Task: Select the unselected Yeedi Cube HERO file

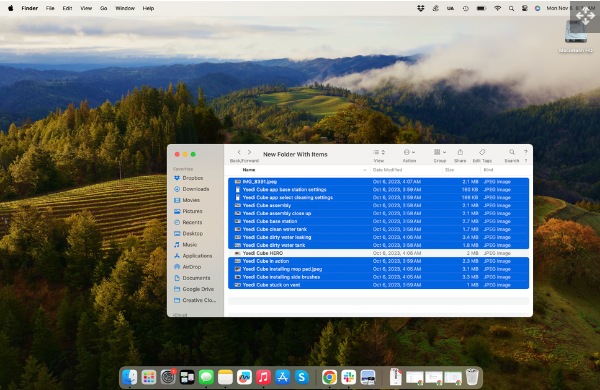Action: 378,253
